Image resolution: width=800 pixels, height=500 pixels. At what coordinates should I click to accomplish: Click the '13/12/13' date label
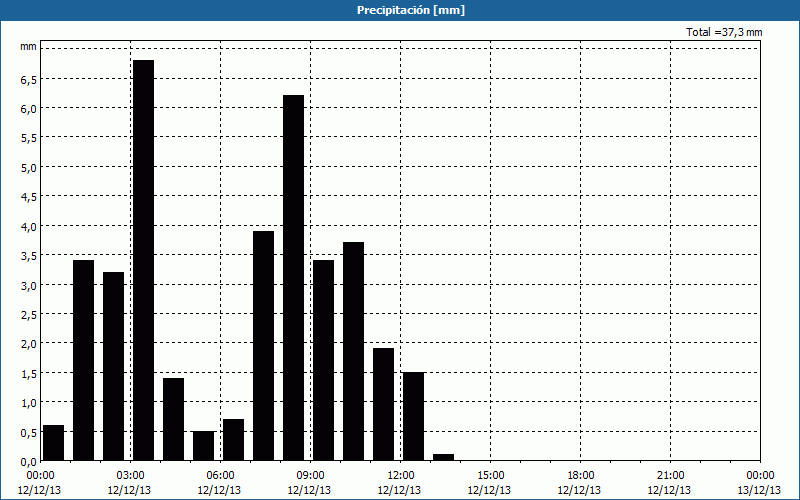[x=759, y=490]
